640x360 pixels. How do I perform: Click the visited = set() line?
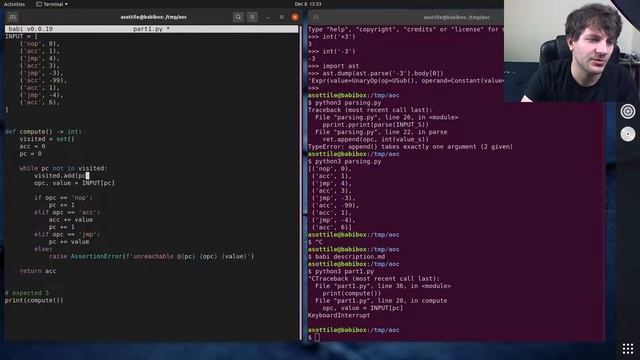[47, 139]
